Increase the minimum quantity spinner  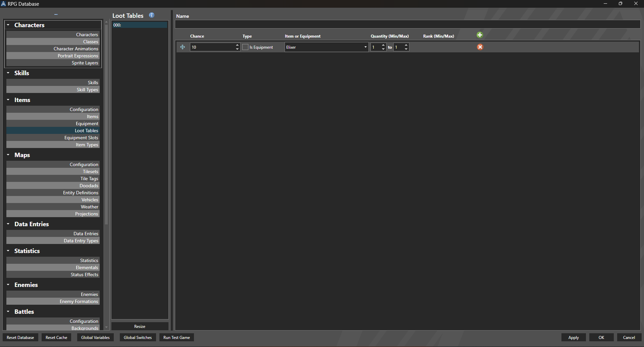click(383, 45)
